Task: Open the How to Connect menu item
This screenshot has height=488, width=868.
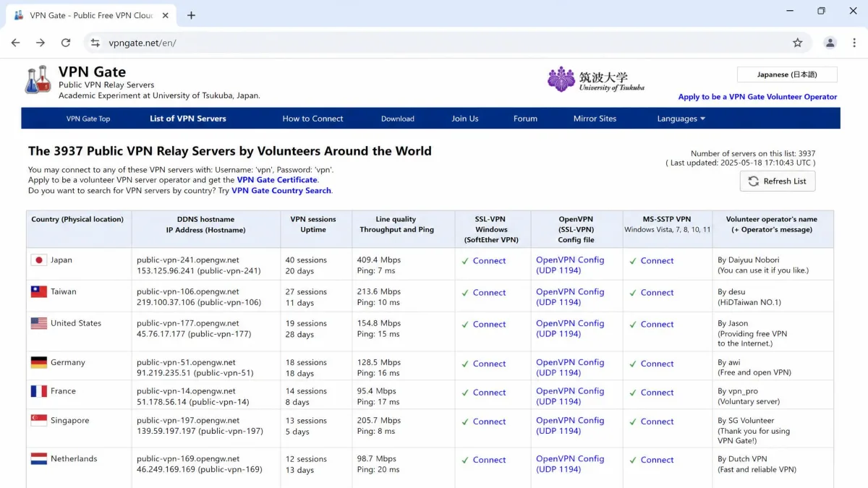Action: click(312, 119)
